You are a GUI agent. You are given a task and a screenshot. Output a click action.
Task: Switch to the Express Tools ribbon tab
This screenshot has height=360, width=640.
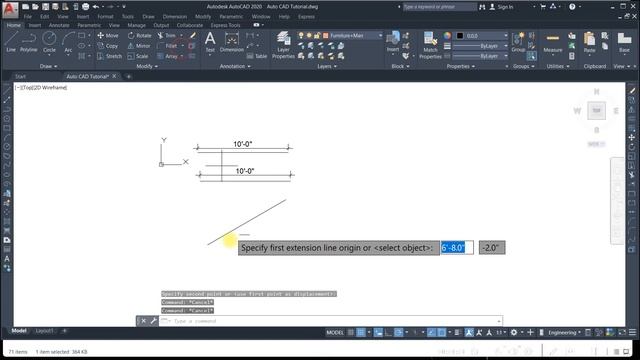point(225,25)
